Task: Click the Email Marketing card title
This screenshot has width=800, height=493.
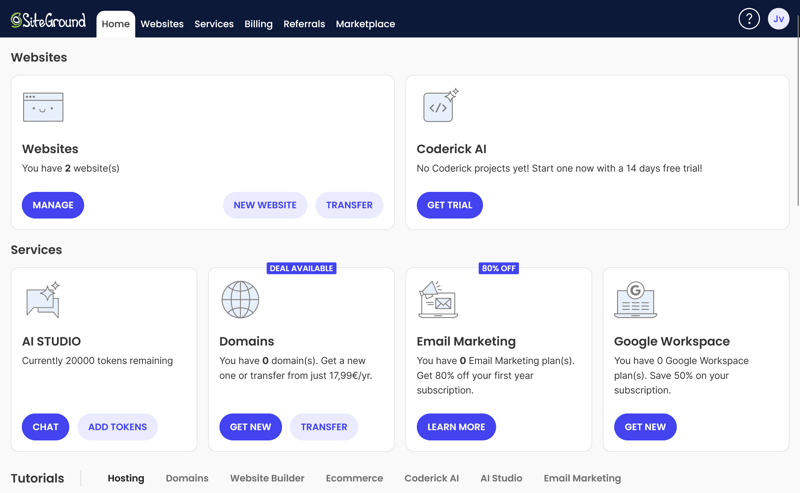Action: point(466,341)
